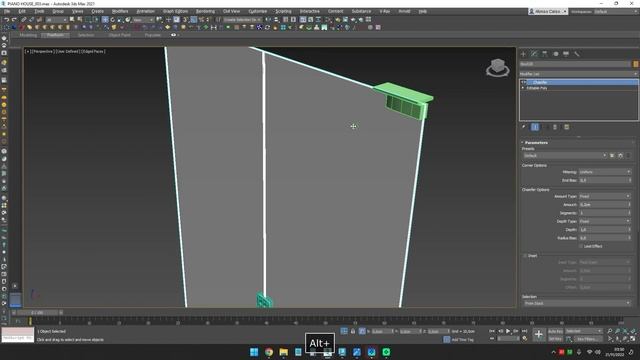Open the Presets dropdown
Screen dimensions: 640x360
click(x=565, y=156)
